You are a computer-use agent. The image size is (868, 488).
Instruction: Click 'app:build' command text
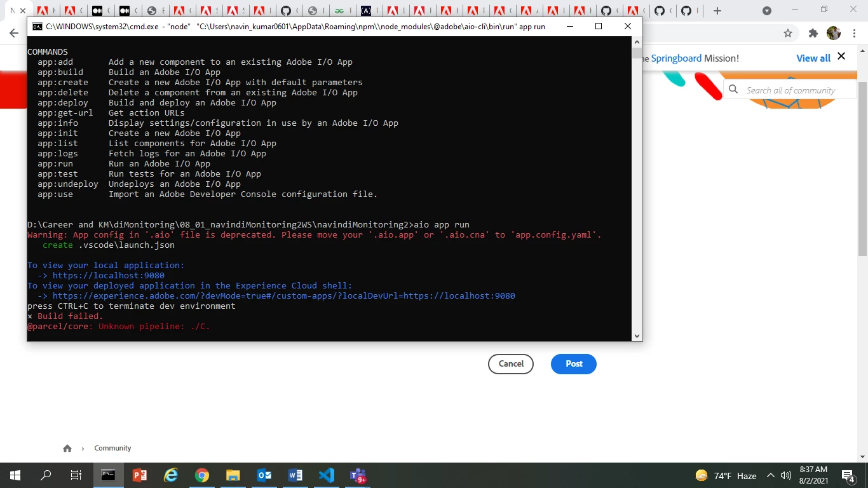[60, 72]
